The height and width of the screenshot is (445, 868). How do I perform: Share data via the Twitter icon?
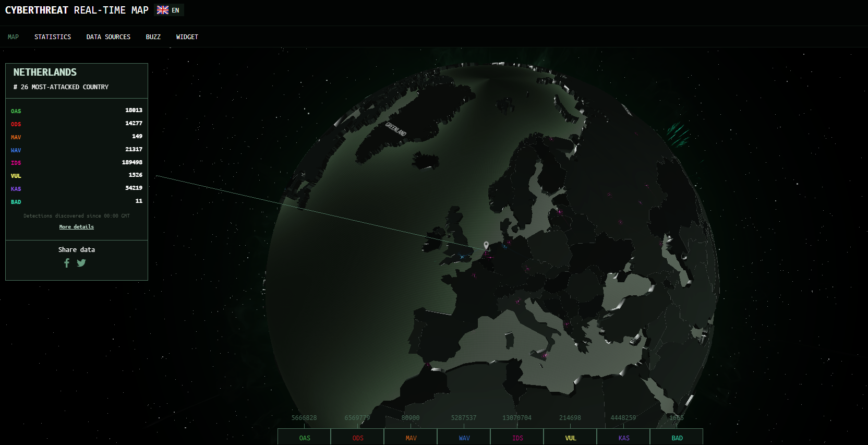click(81, 263)
